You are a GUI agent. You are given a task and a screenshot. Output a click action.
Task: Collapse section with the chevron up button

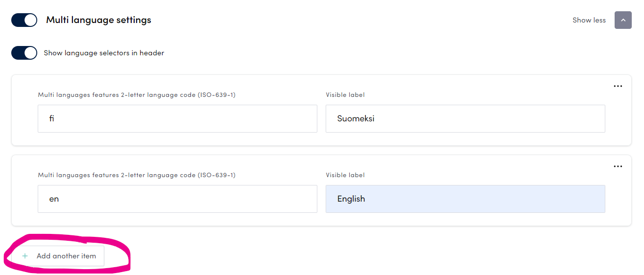coord(623,20)
